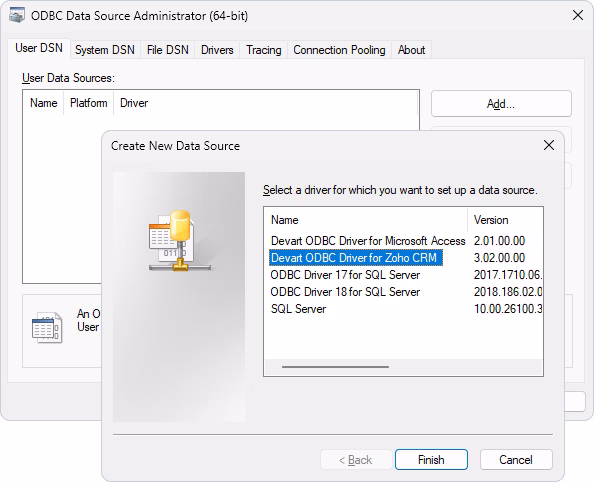Click Finish in Create New Data Source
This screenshot has width=594, height=482.
coord(431,460)
